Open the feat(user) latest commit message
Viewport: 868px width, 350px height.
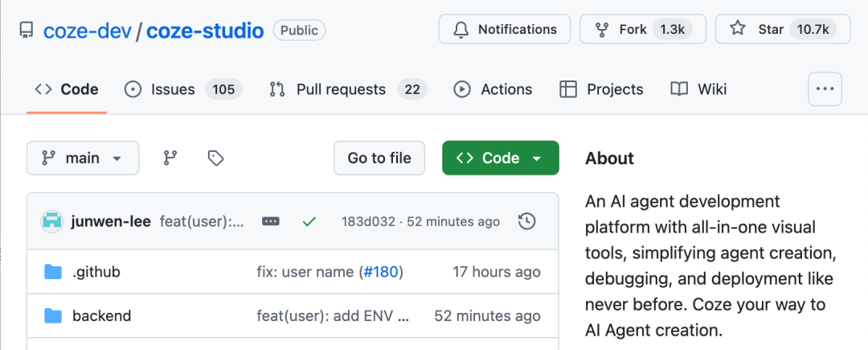202,221
